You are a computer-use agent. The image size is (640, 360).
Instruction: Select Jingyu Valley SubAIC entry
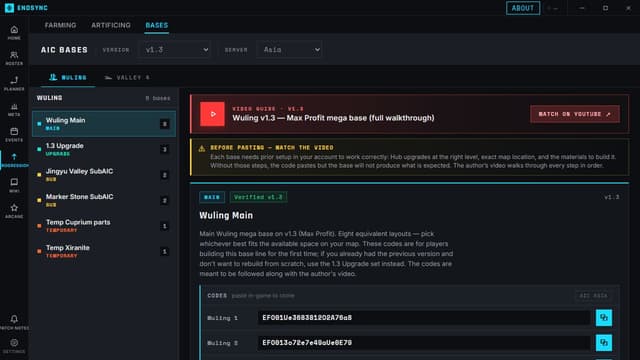pos(104,175)
